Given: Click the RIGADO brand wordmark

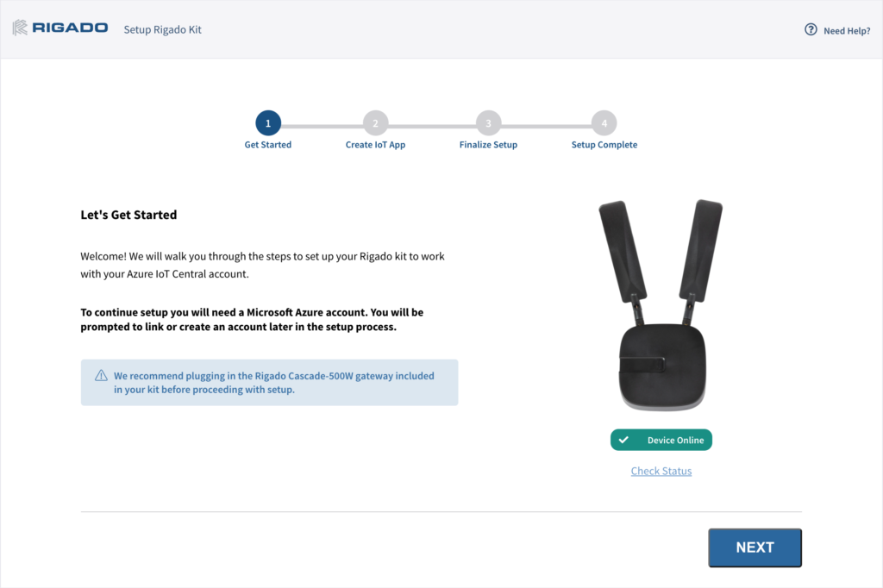Looking at the screenshot, I should (x=70, y=28).
